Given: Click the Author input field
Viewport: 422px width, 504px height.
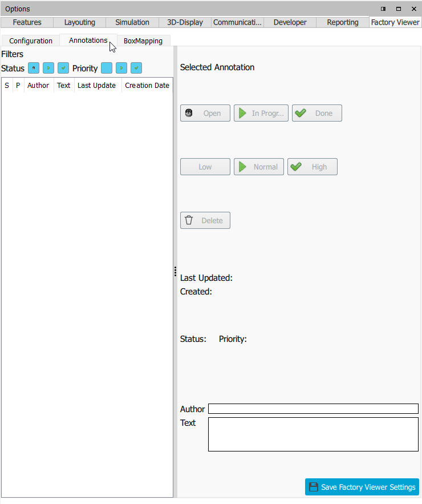Looking at the screenshot, I should coord(313,409).
